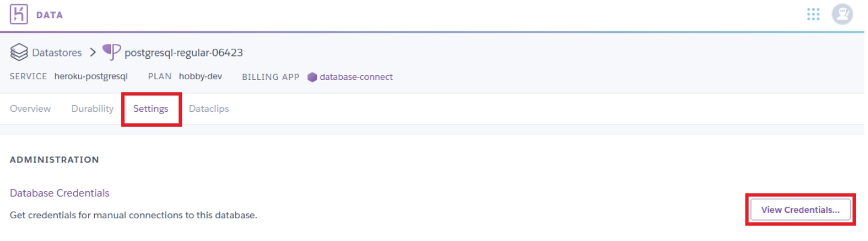This screenshot has width=868, height=241.
Task: Click the Database Credentials heading
Action: pos(59,193)
